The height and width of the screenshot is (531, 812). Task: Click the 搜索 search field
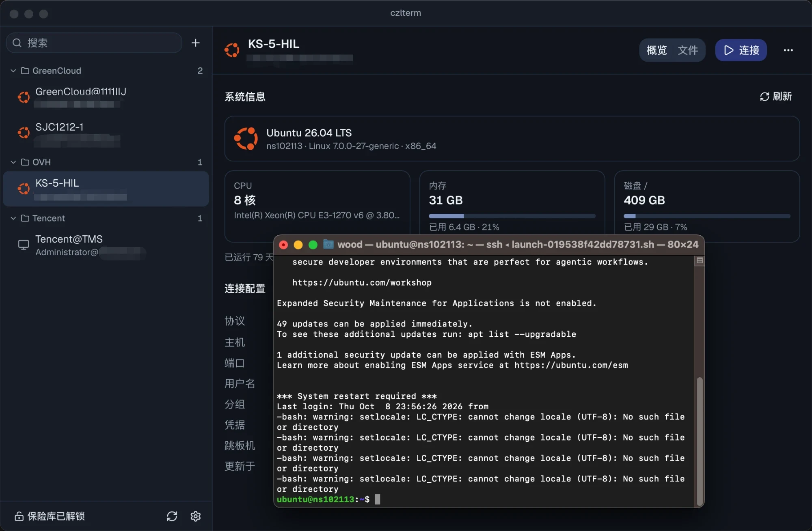tap(94, 43)
